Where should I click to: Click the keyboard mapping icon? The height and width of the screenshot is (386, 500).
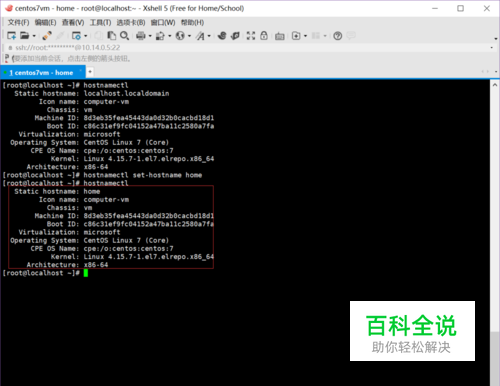coord(279,36)
